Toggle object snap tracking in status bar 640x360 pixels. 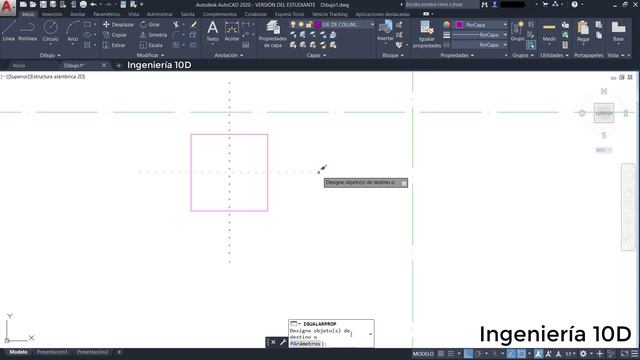click(x=511, y=354)
